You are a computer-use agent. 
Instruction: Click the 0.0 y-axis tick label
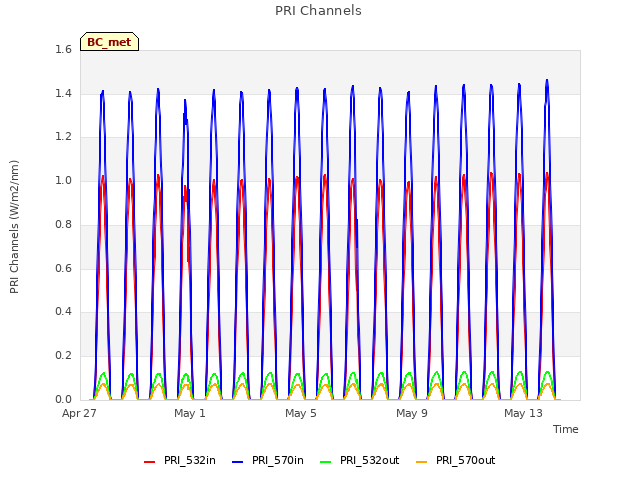(63, 399)
